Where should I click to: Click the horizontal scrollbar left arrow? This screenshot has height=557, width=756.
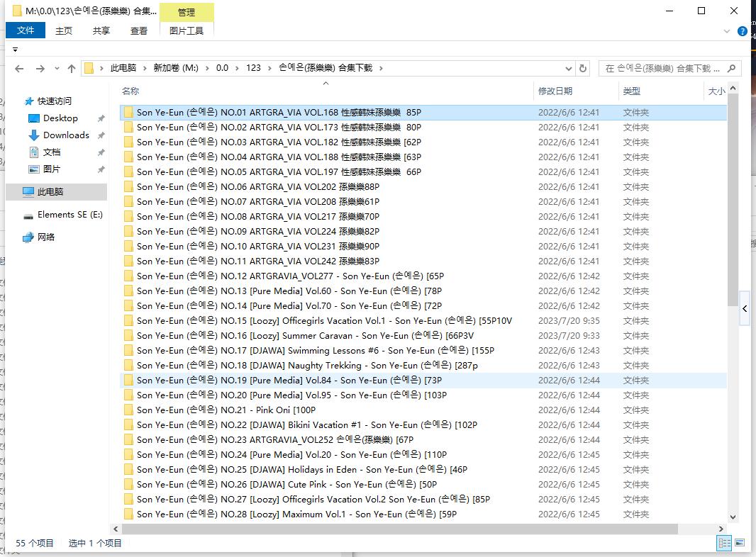(116, 529)
